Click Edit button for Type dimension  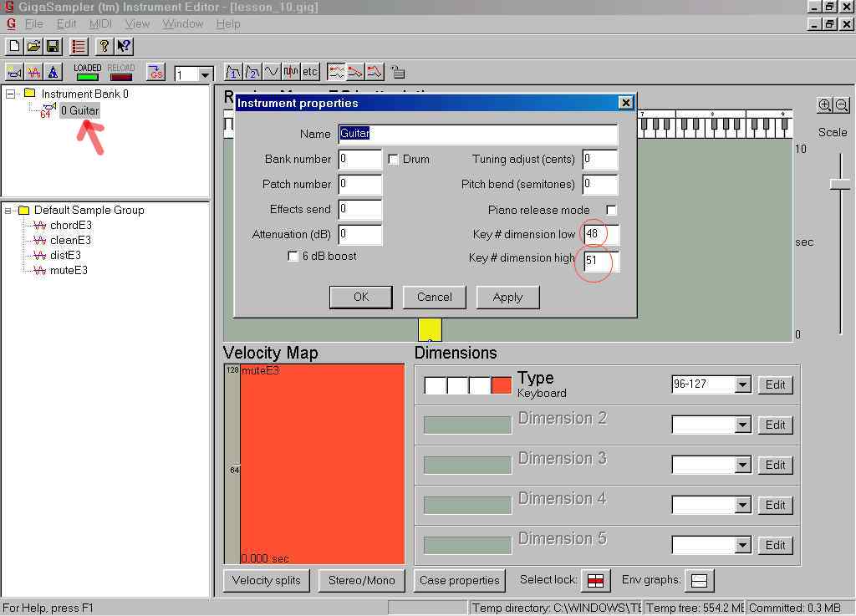point(775,384)
